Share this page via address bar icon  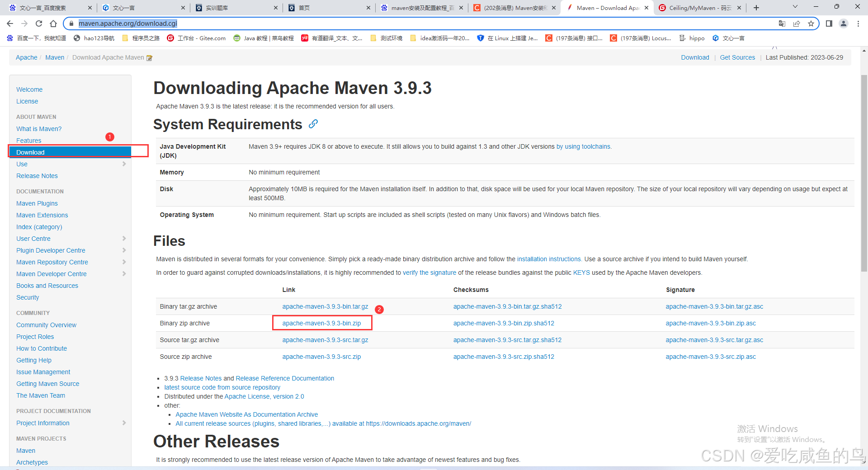[x=797, y=23]
